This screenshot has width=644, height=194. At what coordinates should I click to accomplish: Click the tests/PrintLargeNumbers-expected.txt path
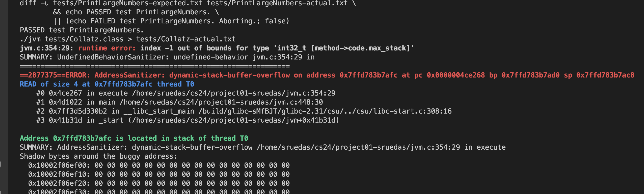click(x=128, y=3)
